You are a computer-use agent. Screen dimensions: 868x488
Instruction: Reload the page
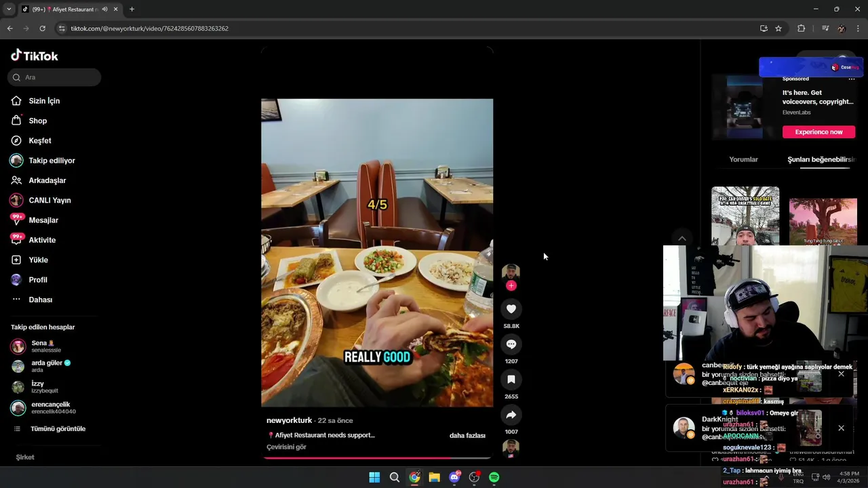pos(42,28)
